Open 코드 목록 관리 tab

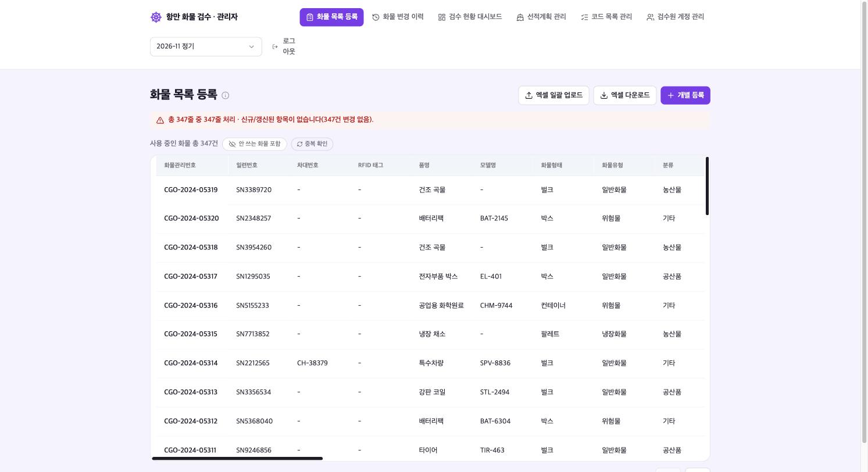606,17
